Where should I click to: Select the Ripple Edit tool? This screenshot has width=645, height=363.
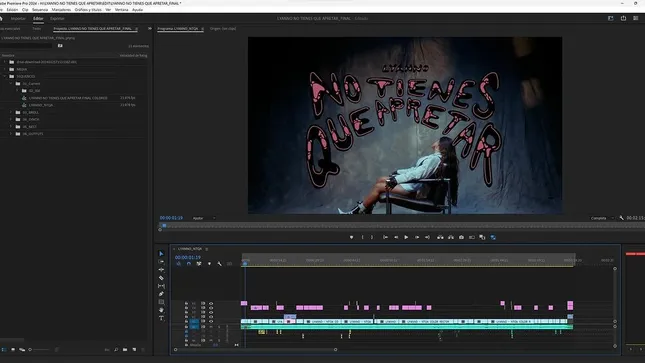click(161, 270)
